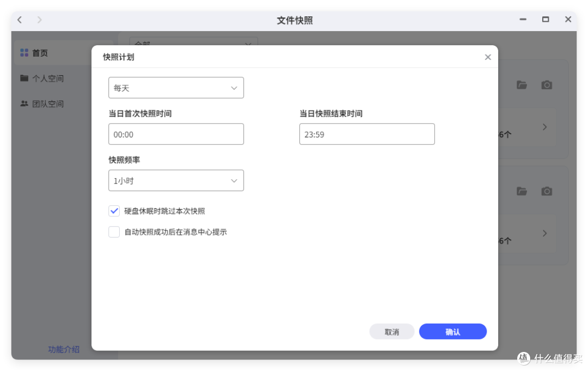Go forward with the title bar arrow
Screen dimensions: 588x371
(x=39, y=20)
